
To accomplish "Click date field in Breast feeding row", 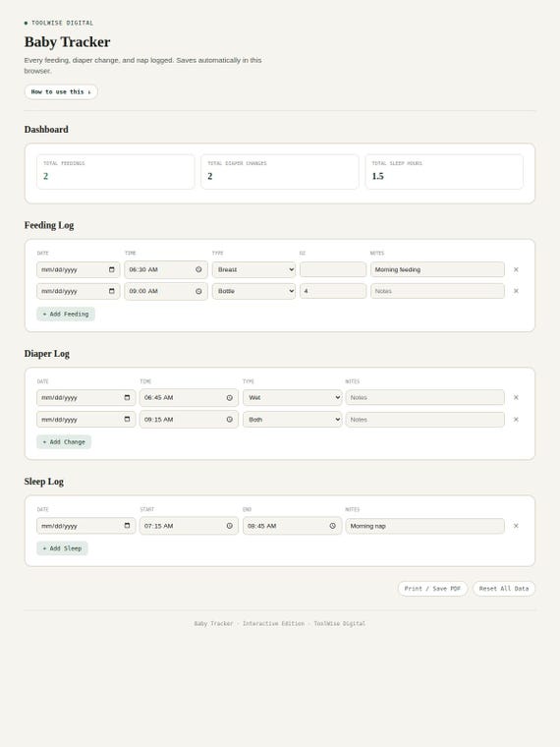I will click(78, 269).
